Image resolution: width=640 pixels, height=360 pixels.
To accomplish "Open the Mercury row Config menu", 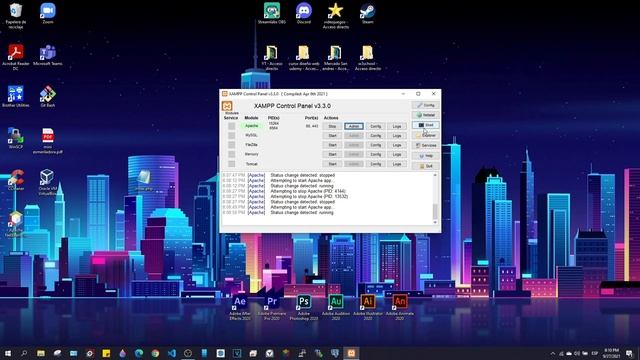I will [x=376, y=154].
